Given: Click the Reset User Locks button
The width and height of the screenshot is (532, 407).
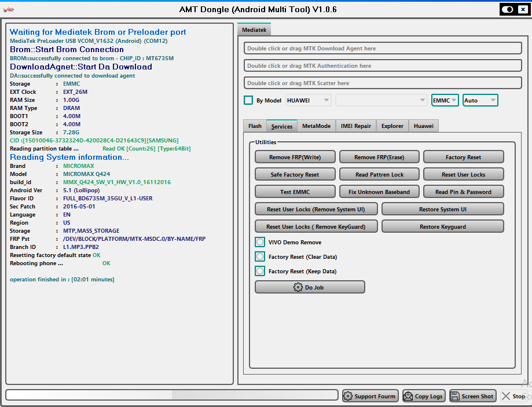Looking at the screenshot, I should (464, 174).
